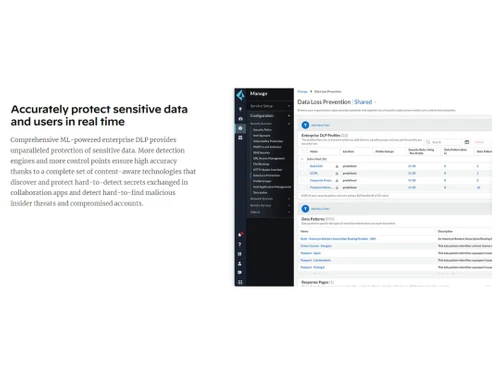Click the blue filter icon above Data Patterns
500x375 pixels.
[305, 209]
